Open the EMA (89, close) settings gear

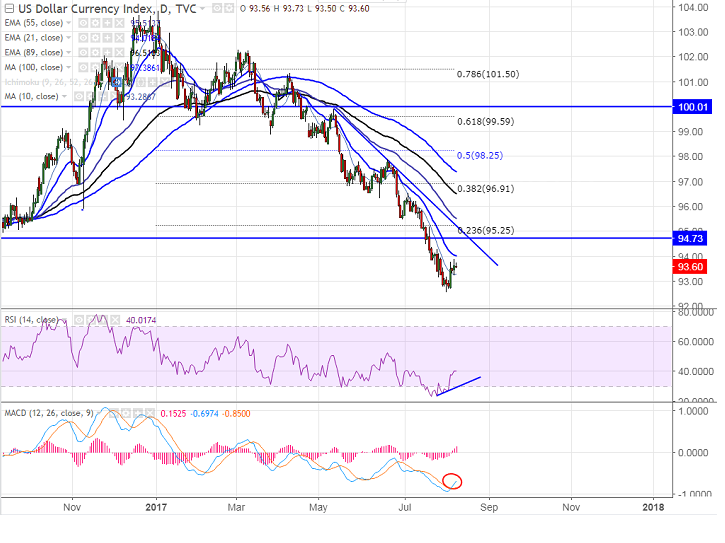click(x=95, y=53)
